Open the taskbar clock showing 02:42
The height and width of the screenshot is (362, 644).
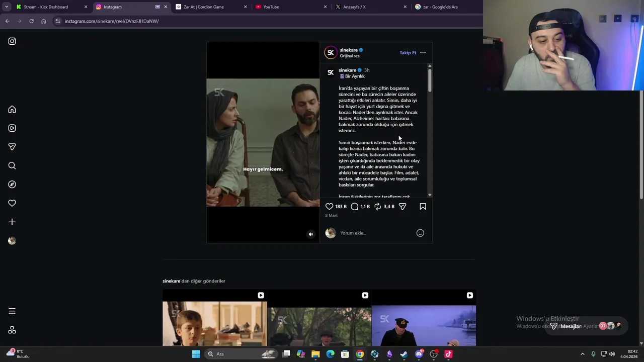tap(629, 354)
